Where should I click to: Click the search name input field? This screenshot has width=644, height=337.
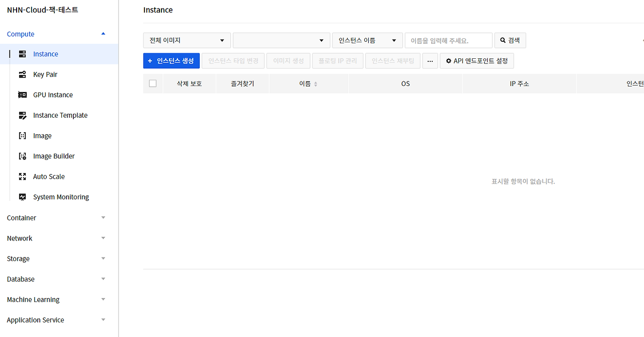pyautogui.click(x=448, y=40)
